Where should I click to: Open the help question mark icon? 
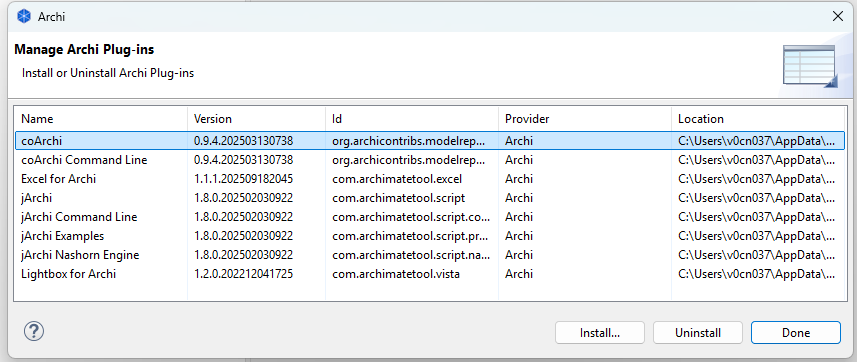tap(34, 331)
